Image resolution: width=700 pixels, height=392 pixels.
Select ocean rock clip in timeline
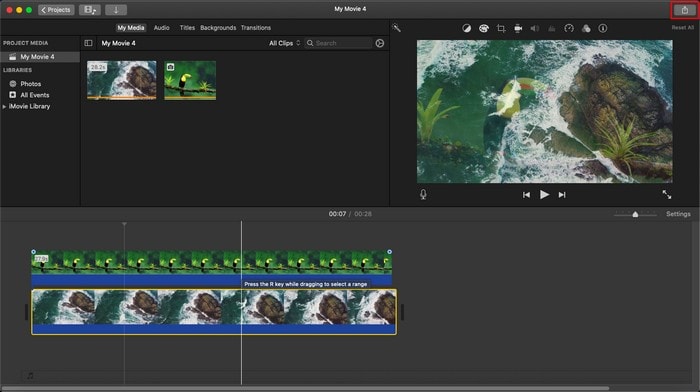click(214, 312)
